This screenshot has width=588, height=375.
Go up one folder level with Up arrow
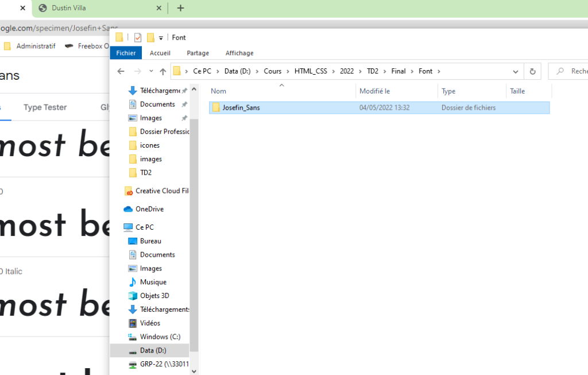tap(163, 71)
